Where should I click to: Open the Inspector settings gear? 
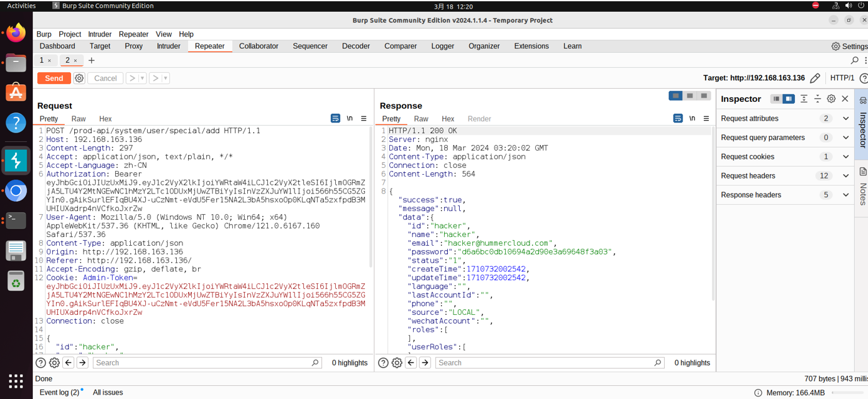[x=831, y=99]
